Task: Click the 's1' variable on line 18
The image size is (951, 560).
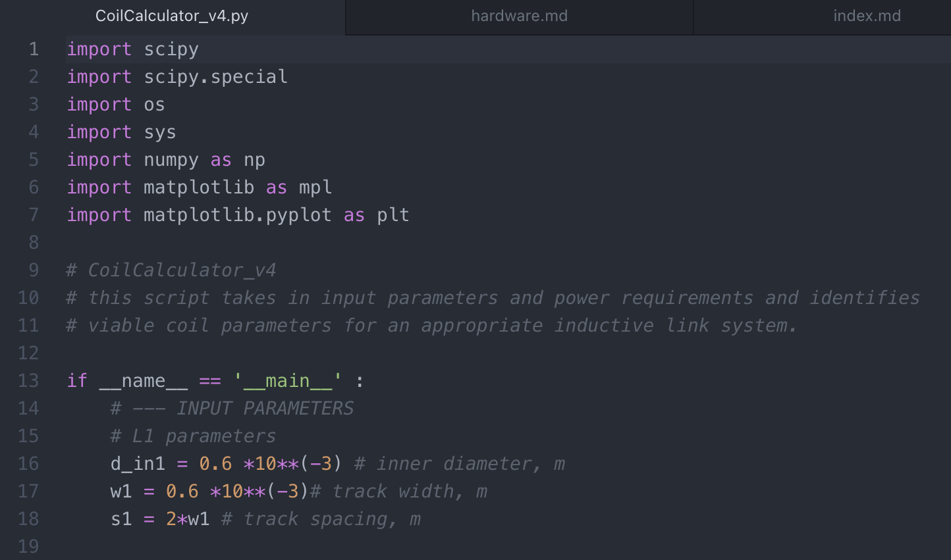Action: pyautogui.click(x=121, y=519)
